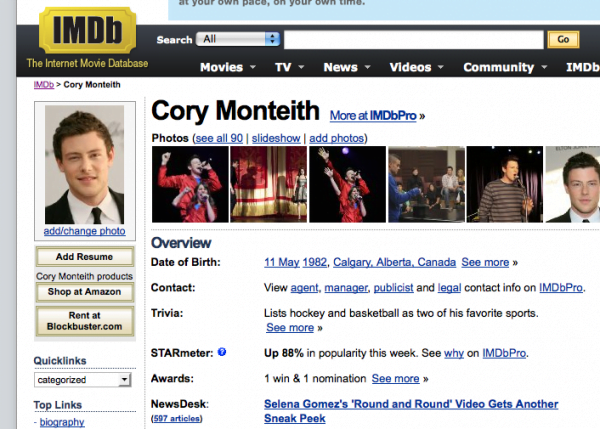Click the agent contact link
Image resolution: width=600 pixels, height=429 pixels.
tap(304, 288)
